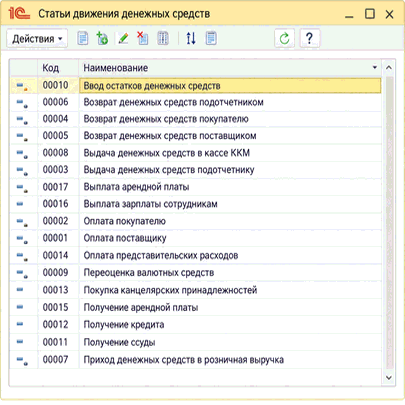Click the mark for deletion red X icon
Screen dimensions: 405x405
pyautogui.click(x=143, y=38)
